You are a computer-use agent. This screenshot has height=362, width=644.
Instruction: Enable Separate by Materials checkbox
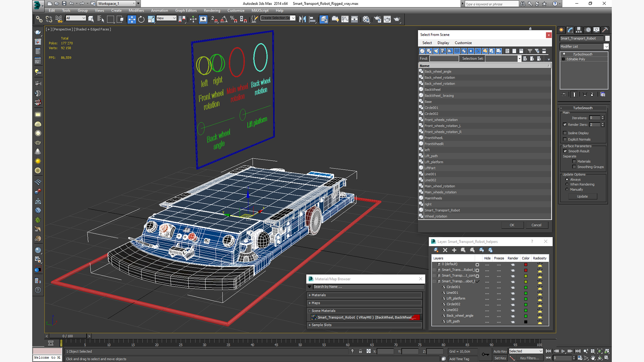coord(574,162)
